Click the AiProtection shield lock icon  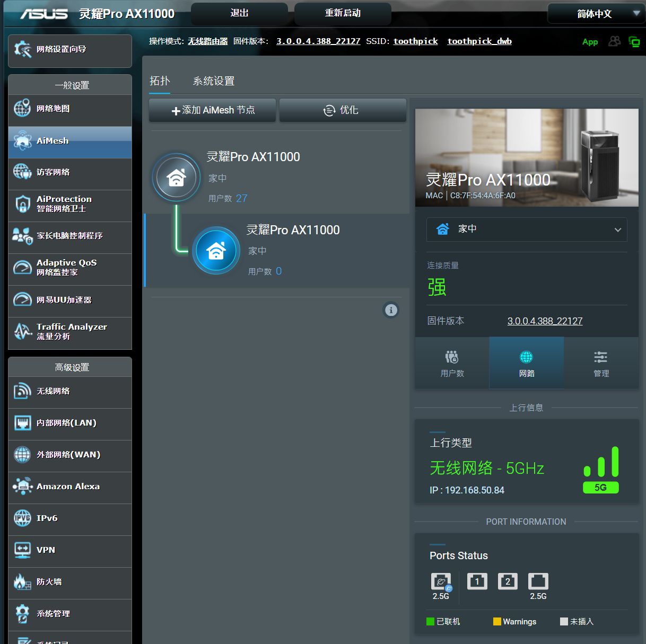pyautogui.click(x=22, y=204)
